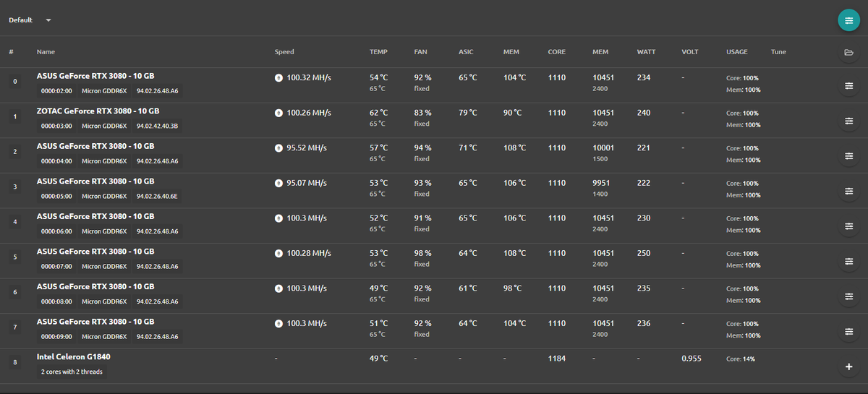Click memory clock value 9951
Screen dimensions: 868x394
pyautogui.click(x=601, y=183)
